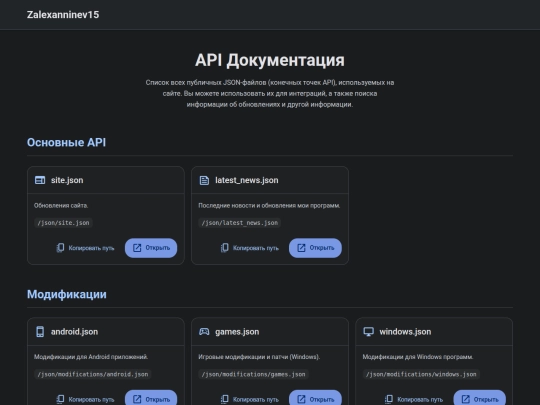Screen dimensions: 540x405
Task: Click the Основные API section heading
Action: (66, 143)
